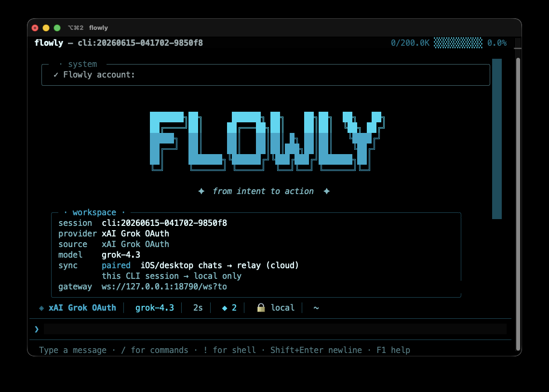Select xAI Grok OAuth in status bar
Screen dimensions: 549x392
click(82, 308)
